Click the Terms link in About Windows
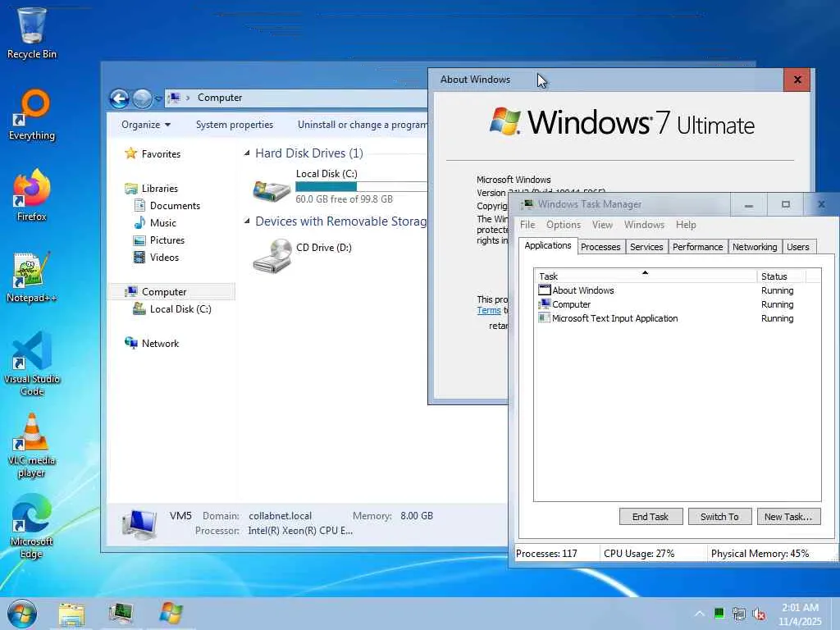This screenshot has width=840, height=630. click(489, 310)
